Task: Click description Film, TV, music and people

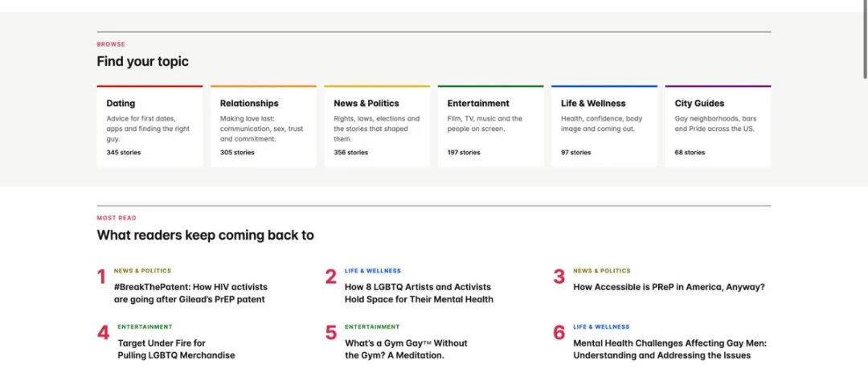Action: tap(485, 124)
